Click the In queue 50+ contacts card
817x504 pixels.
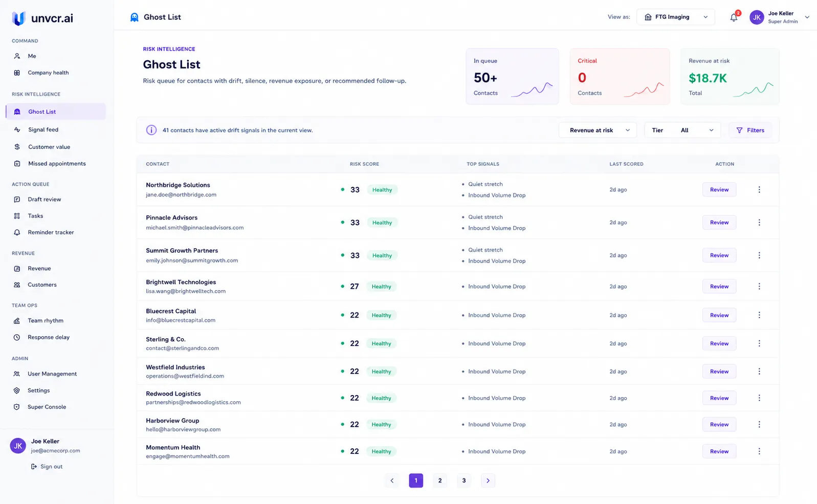click(512, 77)
